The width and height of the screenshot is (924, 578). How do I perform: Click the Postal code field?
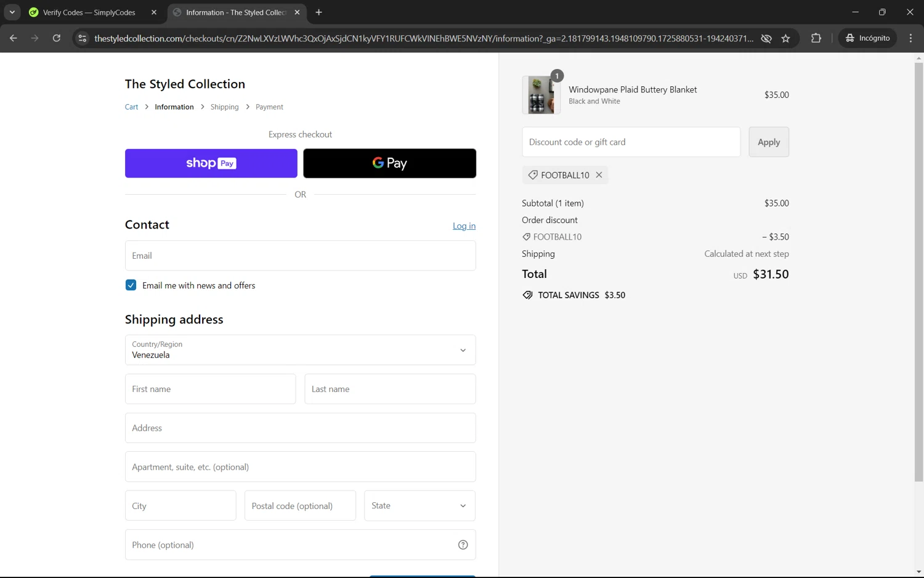pos(300,505)
